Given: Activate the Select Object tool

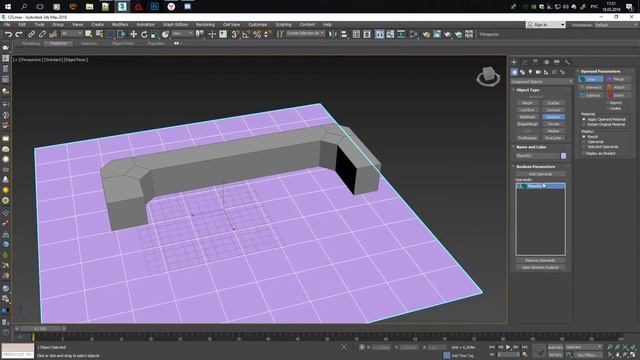Looking at the screenshot, I should pos(89,35).
